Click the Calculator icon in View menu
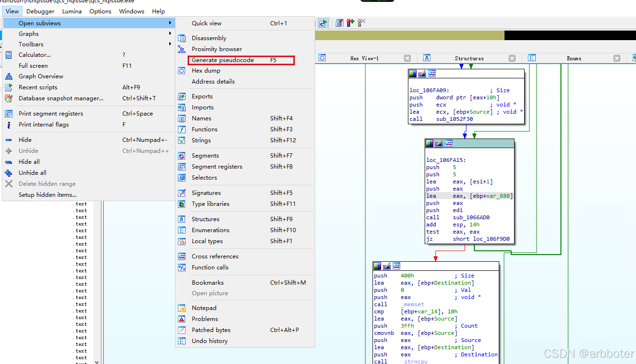Image resolution: width=636 pixels, height=364 pixels. [9, 55]
